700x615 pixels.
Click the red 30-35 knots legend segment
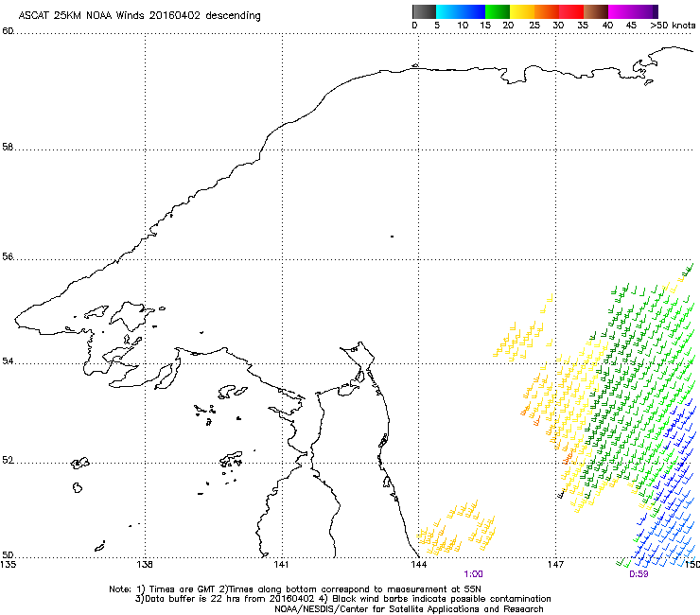click(x=571, y=11)
